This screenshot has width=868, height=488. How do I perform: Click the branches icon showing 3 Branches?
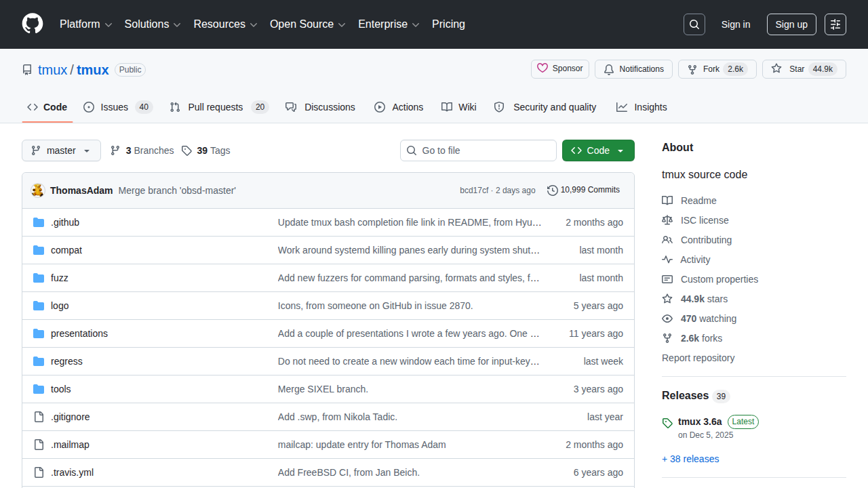(x=115, y=150)
